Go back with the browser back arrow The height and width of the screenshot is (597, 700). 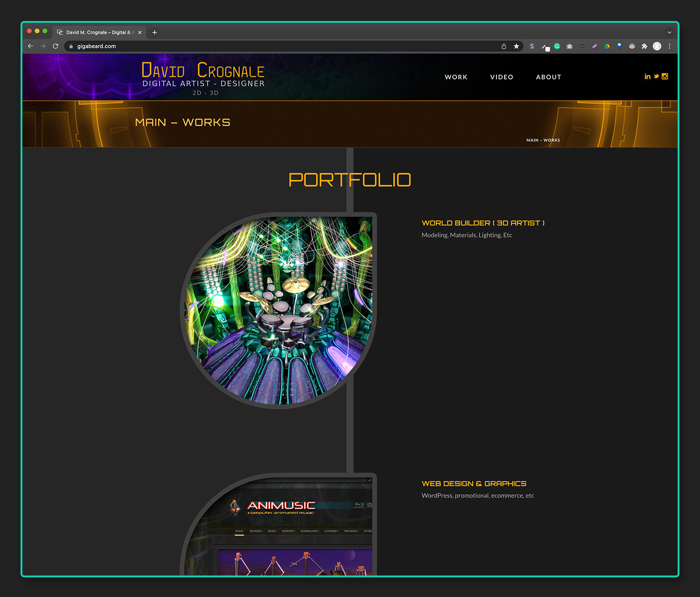click(30, 46)
